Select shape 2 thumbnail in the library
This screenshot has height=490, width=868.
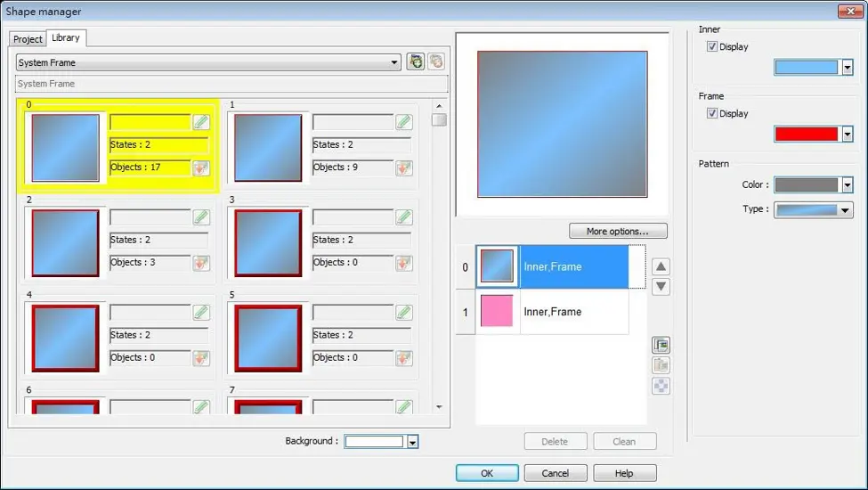pos(65,243)
